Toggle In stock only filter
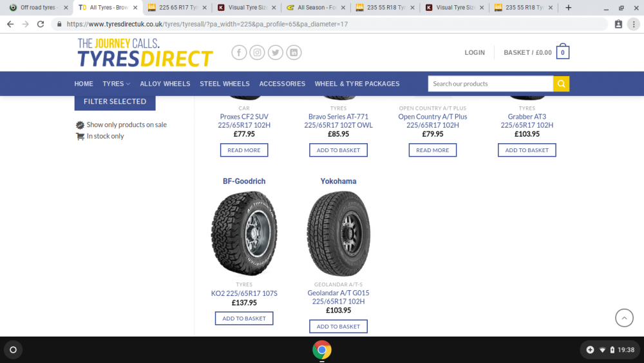The image size is (644, 363). (x=100, y=136)
